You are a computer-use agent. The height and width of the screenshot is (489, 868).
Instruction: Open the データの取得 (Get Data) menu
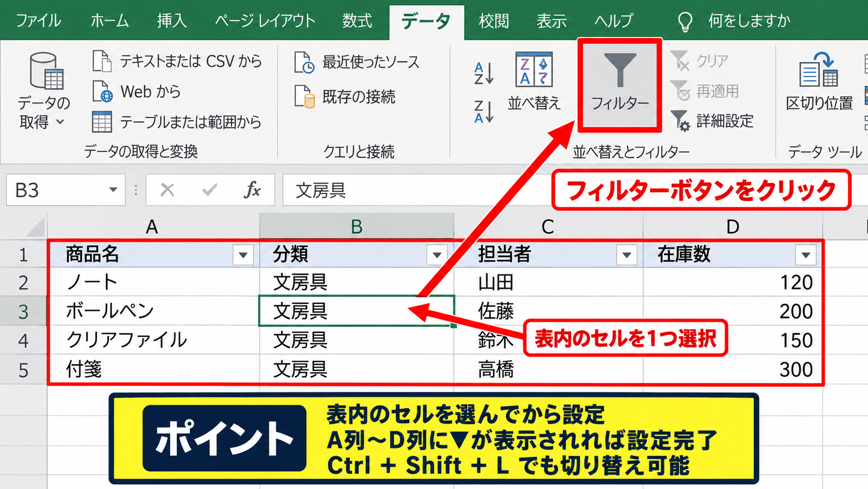tap(44, 91)
